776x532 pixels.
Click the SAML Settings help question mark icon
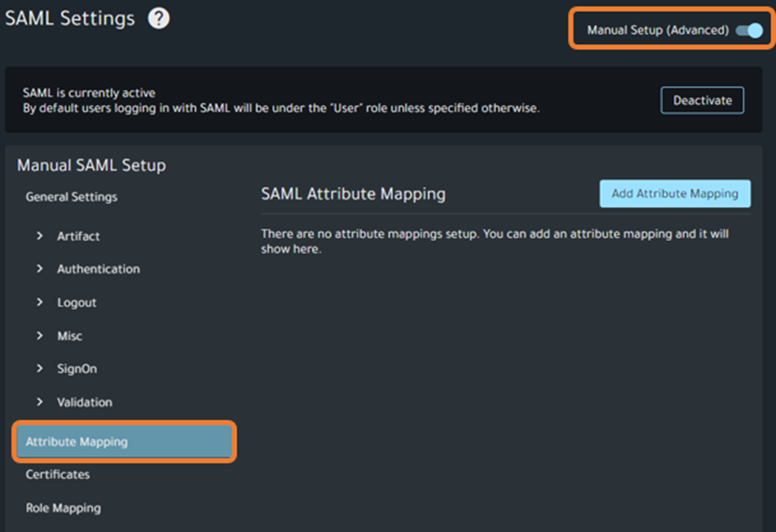click(158, 19)
